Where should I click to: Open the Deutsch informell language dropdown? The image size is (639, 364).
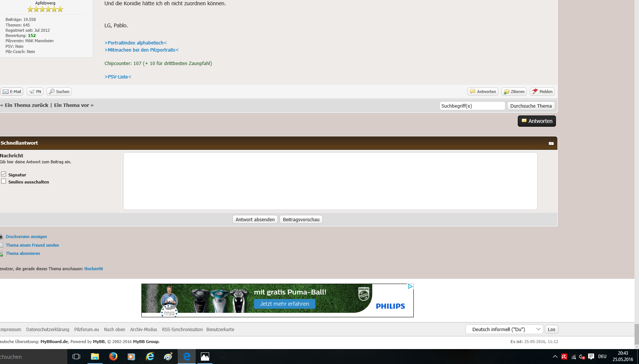[x=504, y=329]
